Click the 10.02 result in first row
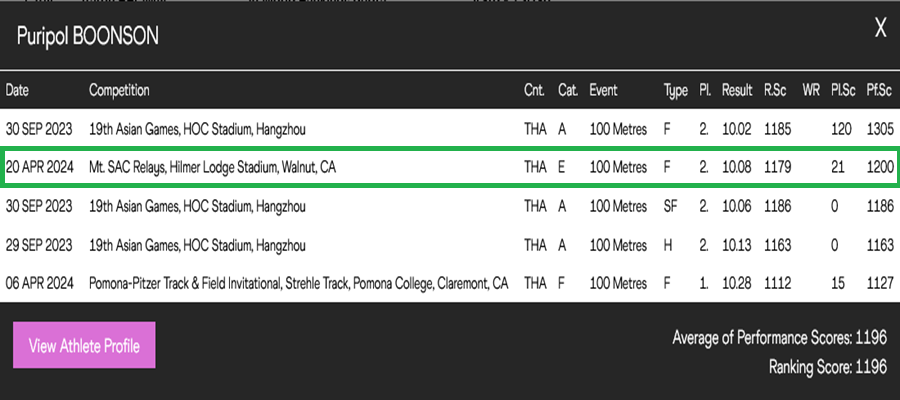The image size is (900, 400). (737, 129)
